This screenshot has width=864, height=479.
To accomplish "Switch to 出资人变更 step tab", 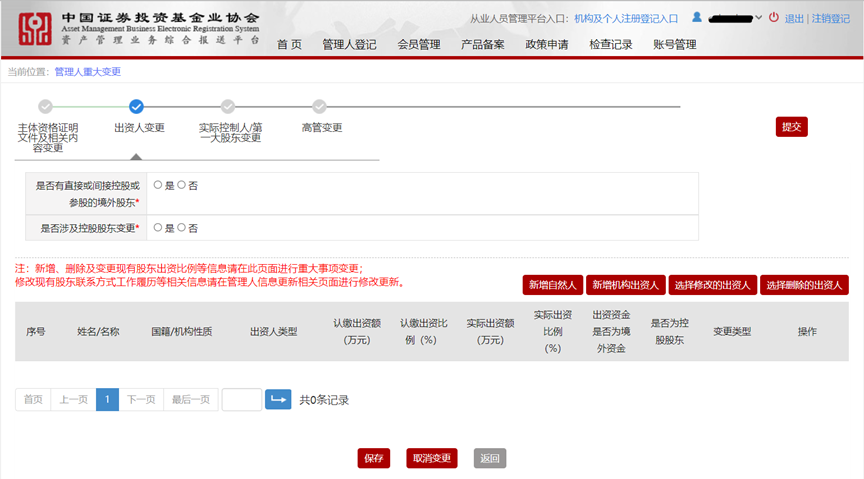I will click(139, 128).
